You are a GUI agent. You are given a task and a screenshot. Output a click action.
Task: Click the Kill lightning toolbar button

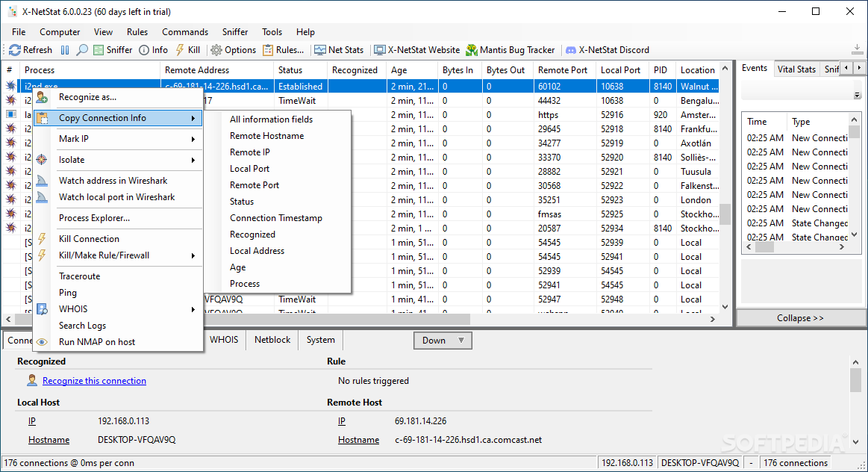coord(187,50)
